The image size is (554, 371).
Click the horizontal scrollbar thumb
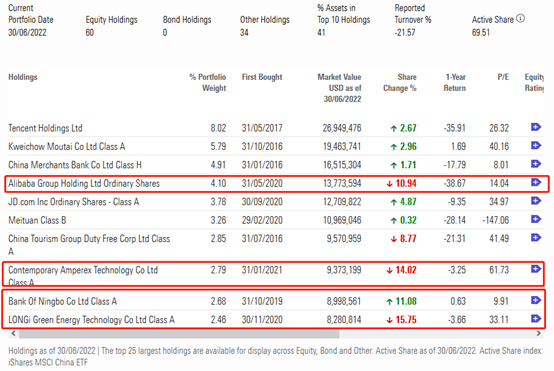(179, 333)
